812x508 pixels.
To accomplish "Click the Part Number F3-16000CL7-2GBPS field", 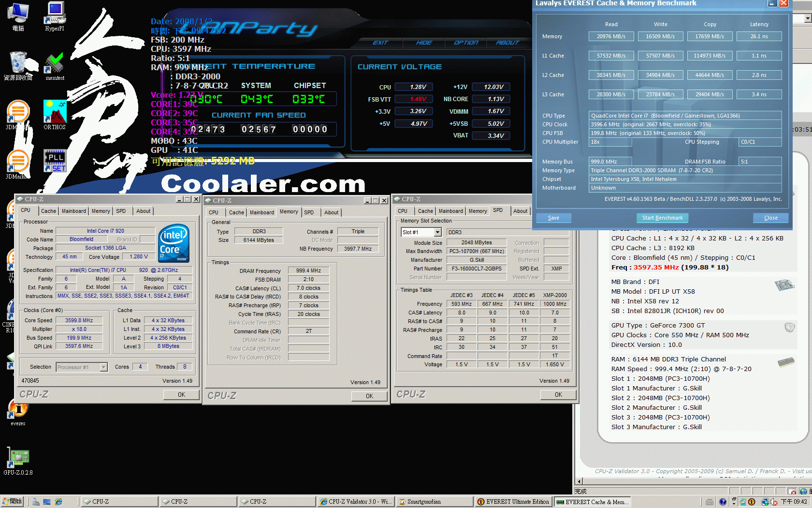I will click(x=477, y=269).
